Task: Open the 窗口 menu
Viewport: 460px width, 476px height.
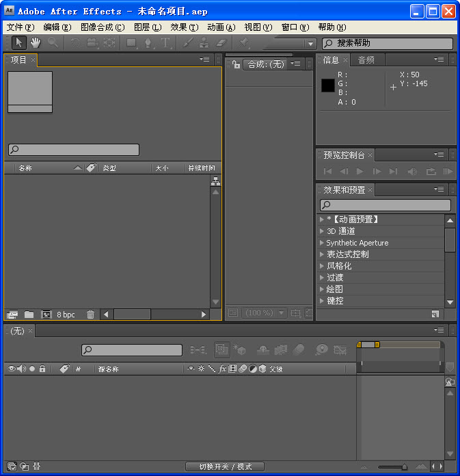Action: 295,27
